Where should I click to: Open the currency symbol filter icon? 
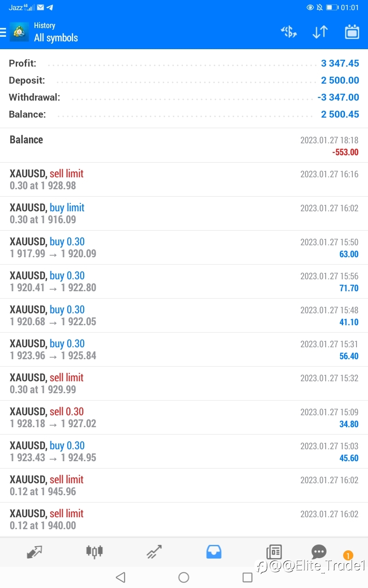(289, 32)
